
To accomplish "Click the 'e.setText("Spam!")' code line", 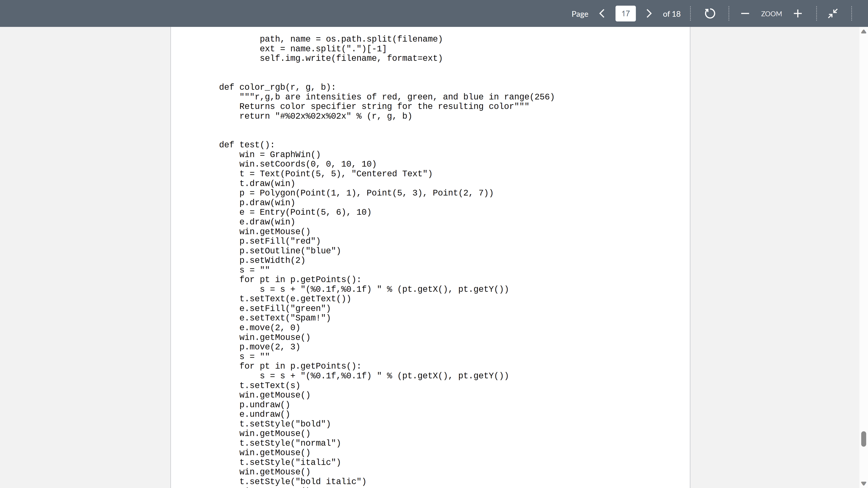I will coord(285,318).
